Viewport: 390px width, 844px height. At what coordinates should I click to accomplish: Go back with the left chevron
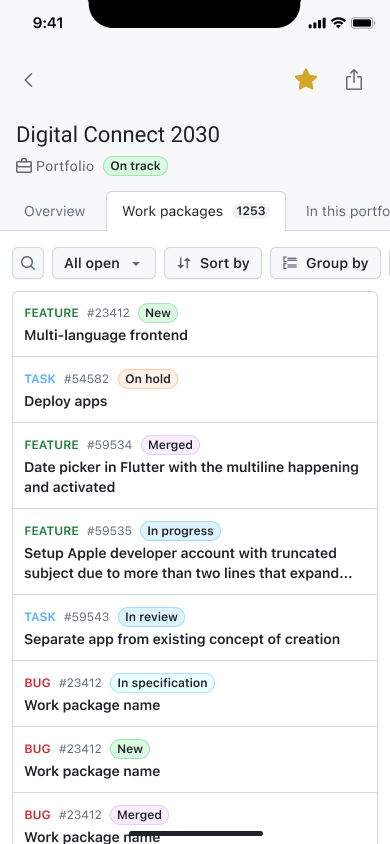pos(29,80)
